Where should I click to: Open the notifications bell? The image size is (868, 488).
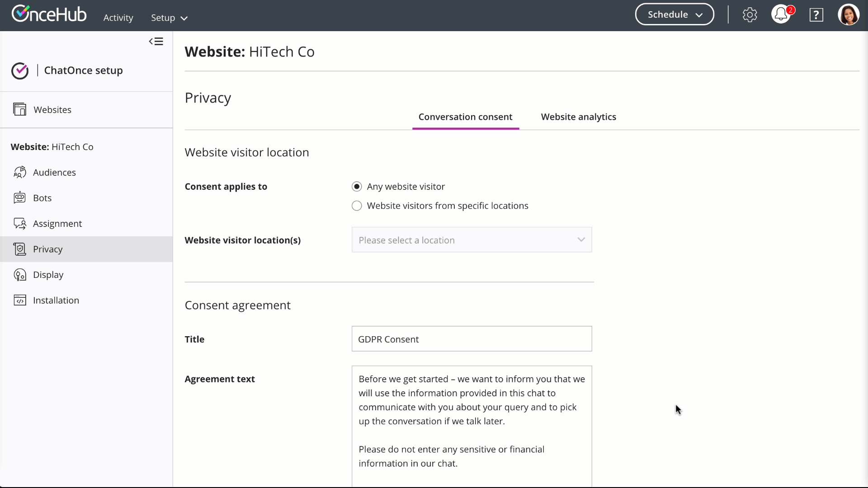point(781,15)
